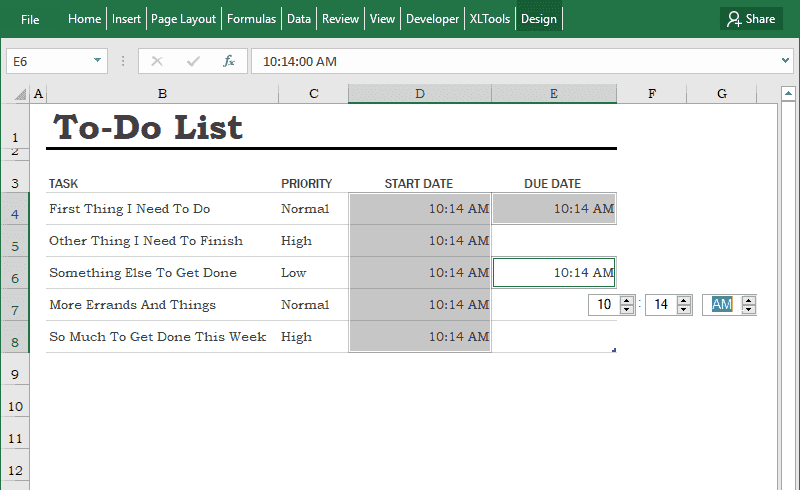Click the To-Do List title cell

click(x=147, y=127)
